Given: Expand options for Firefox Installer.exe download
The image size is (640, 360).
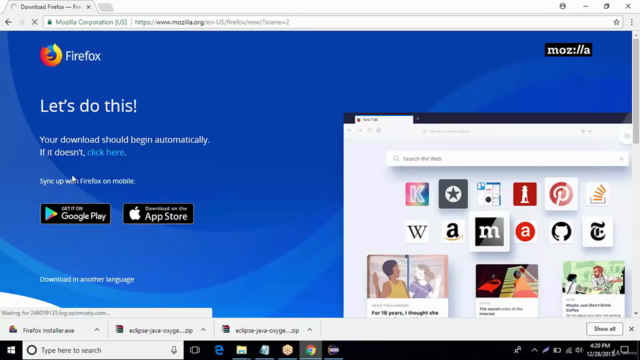Looking at the screenshot, I should pyautogui.click(x=97, y=330).
